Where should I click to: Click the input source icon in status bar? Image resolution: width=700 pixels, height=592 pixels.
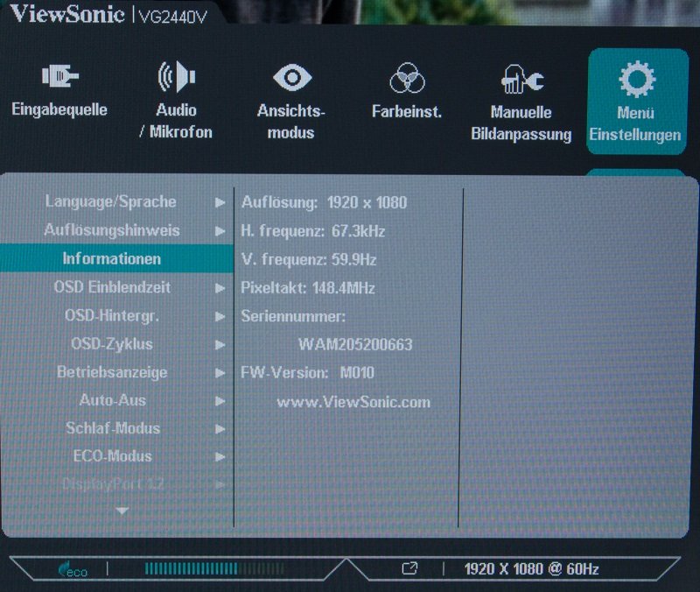409,568
